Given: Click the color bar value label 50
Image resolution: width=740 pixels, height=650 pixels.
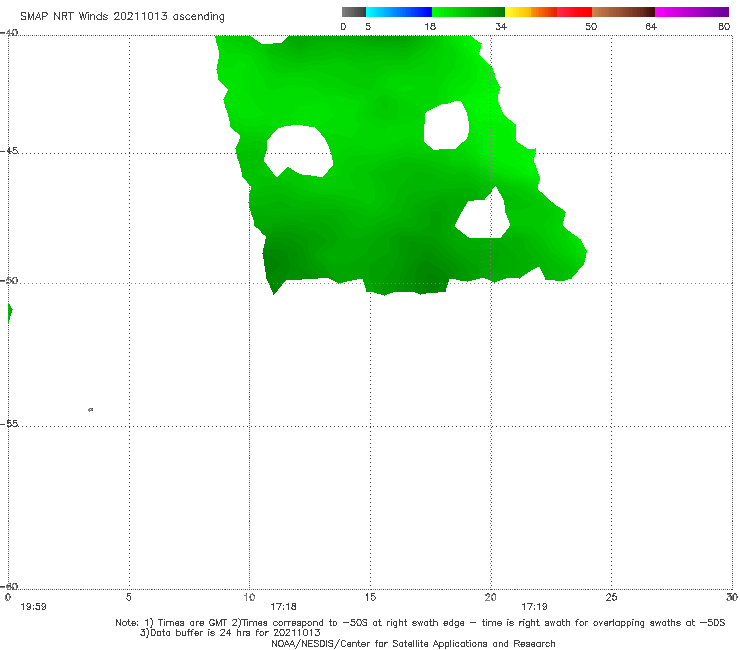Looking at the screenshot, I should click(591, 26).
